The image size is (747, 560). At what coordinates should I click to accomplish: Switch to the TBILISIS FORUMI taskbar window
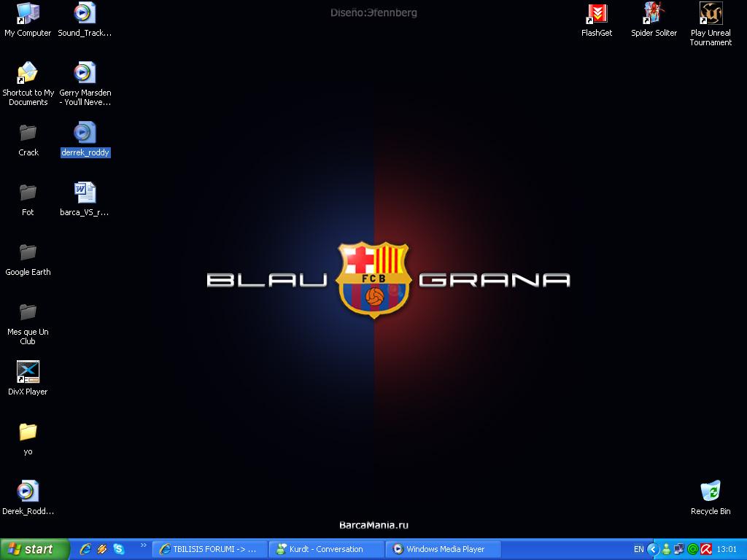[210, 550]
